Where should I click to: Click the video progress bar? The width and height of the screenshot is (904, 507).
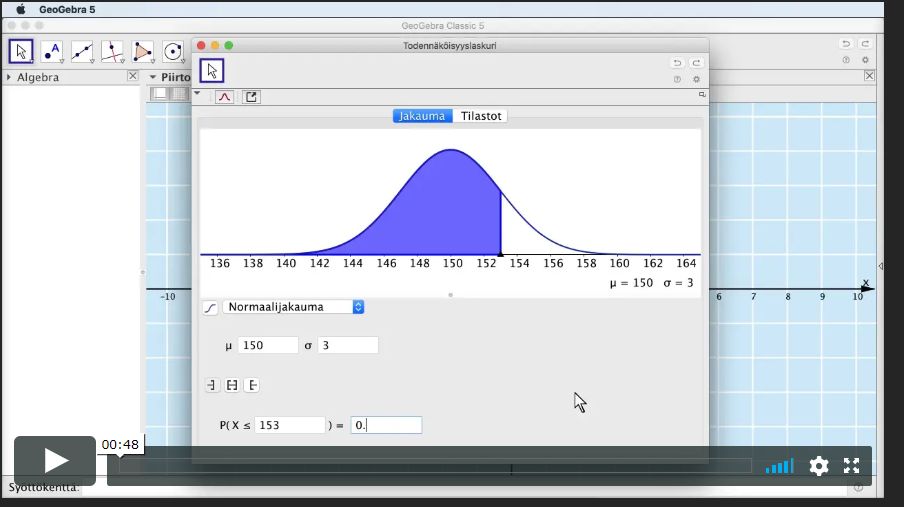tap(435, 466)
